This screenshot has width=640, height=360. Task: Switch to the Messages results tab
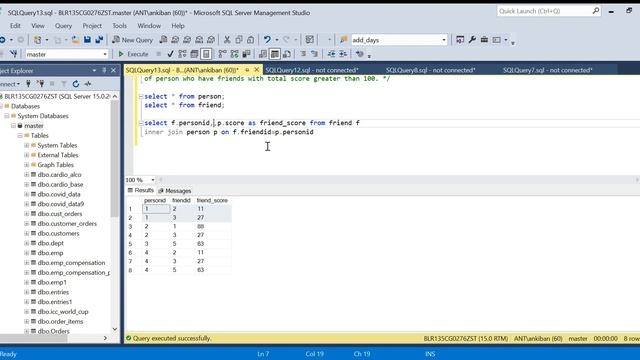(x=175, y=191)
